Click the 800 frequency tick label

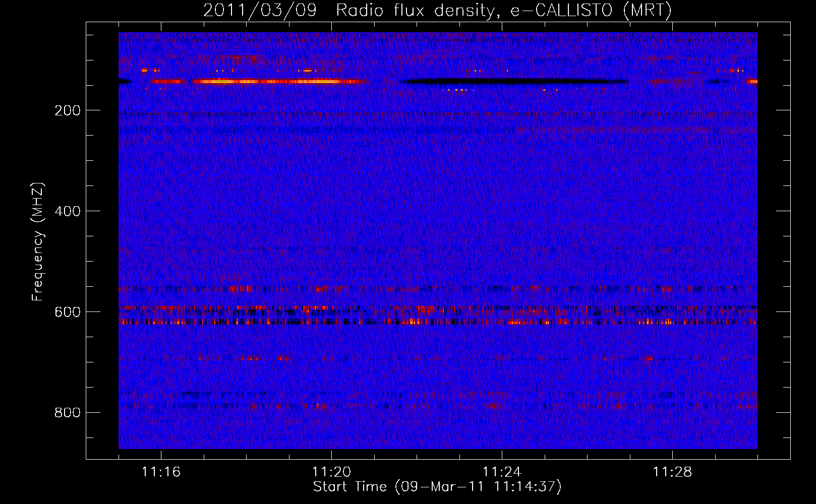(68, 413)
